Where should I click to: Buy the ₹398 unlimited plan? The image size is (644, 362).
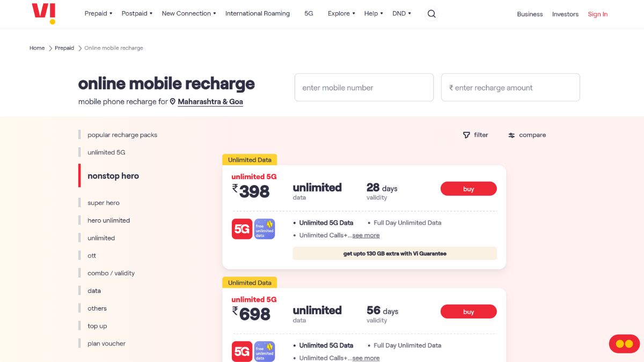469,189
